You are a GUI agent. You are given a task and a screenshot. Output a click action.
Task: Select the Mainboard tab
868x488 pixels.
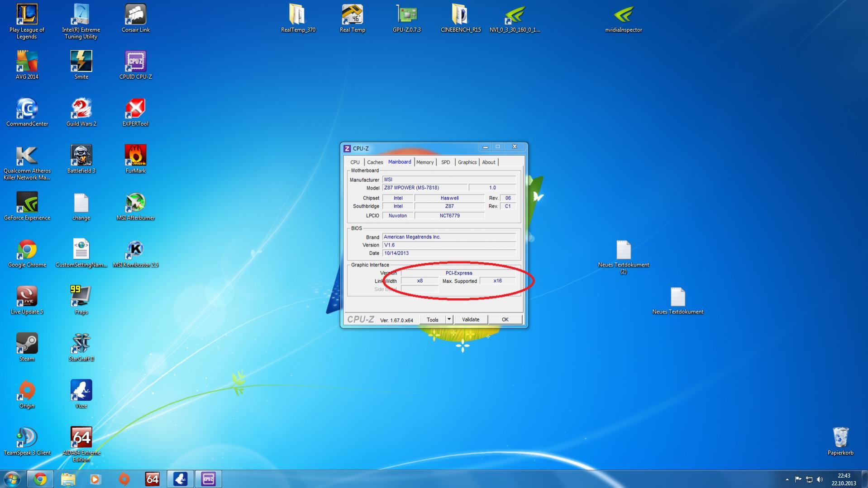(400, 162)
